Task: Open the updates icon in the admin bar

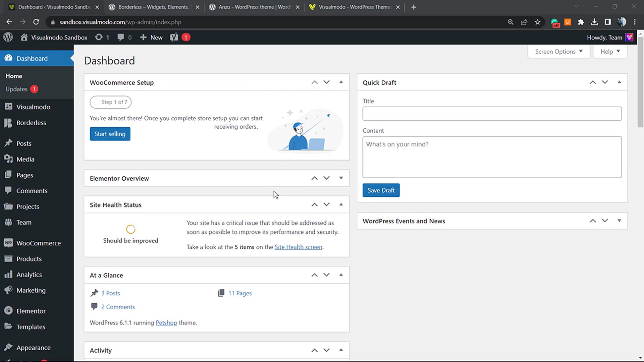Action: (99, 37)
